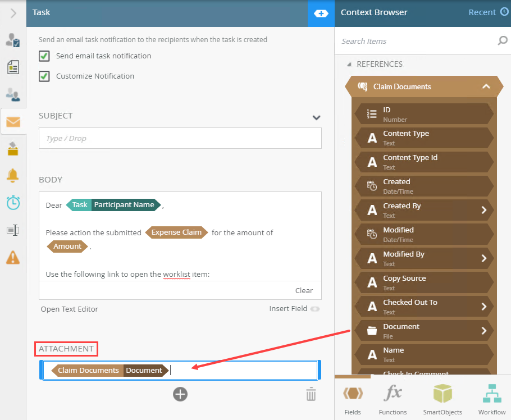The image size is (511, 420).
Task: Collapse the Subject section chevron
Action: click(x=316, y=117)
